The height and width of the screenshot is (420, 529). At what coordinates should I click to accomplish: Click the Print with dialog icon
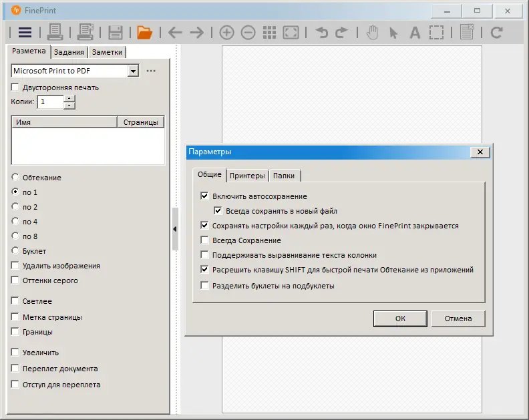coord(85,33)
